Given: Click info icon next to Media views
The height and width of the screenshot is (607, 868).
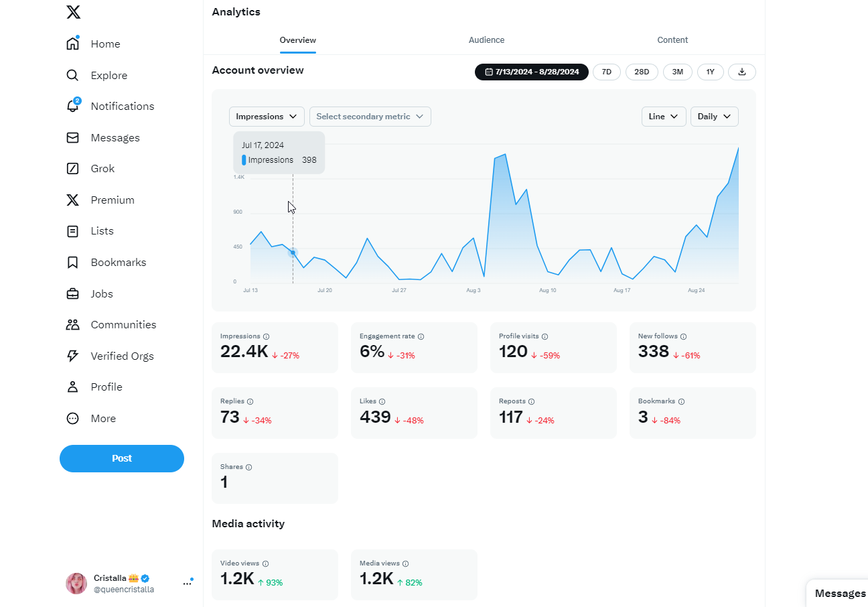Looking at the screenshot, I should coord(406,563).
